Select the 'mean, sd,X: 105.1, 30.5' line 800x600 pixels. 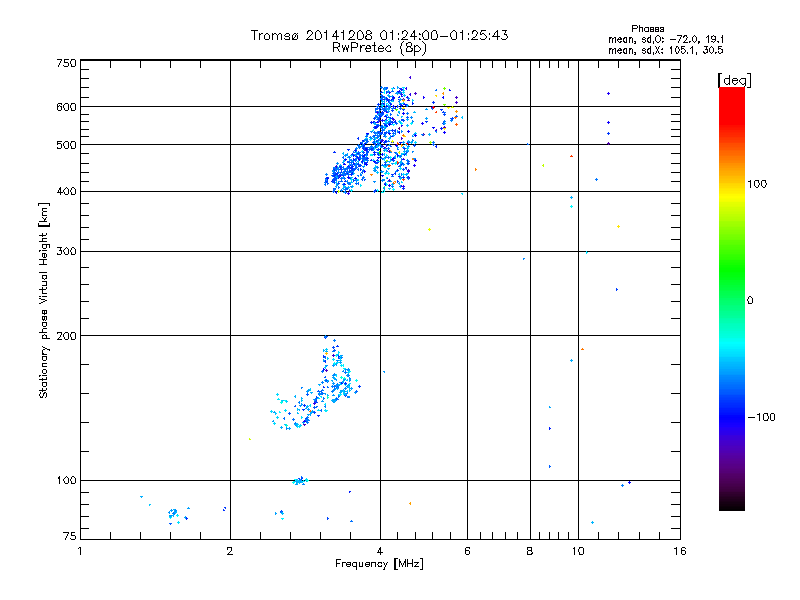[x=665, y=50]
